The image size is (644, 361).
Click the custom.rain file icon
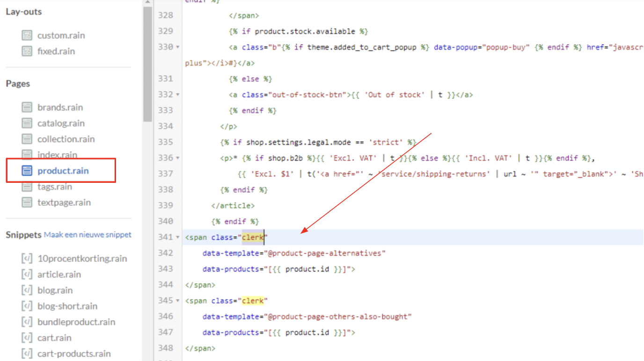[x=27, y=36]
